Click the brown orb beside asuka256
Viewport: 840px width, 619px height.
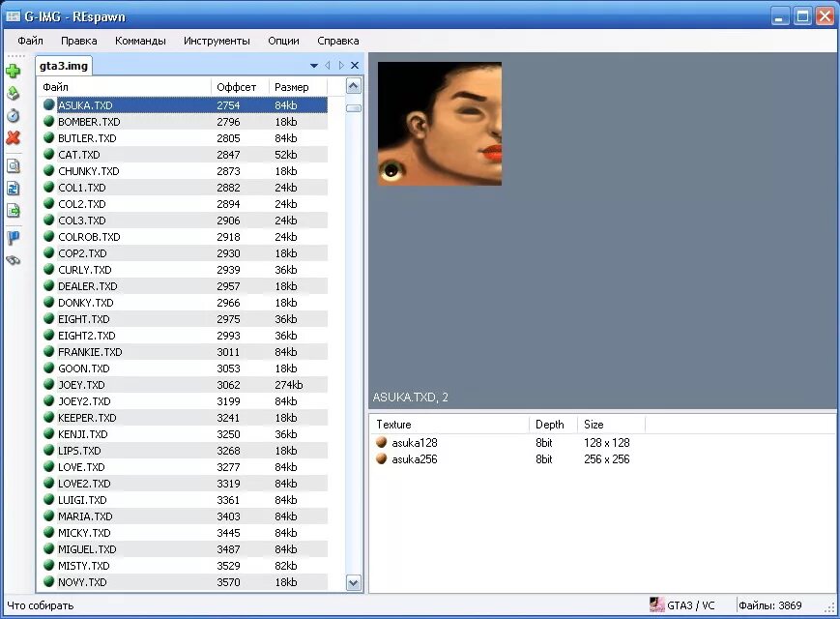[382, 458]
